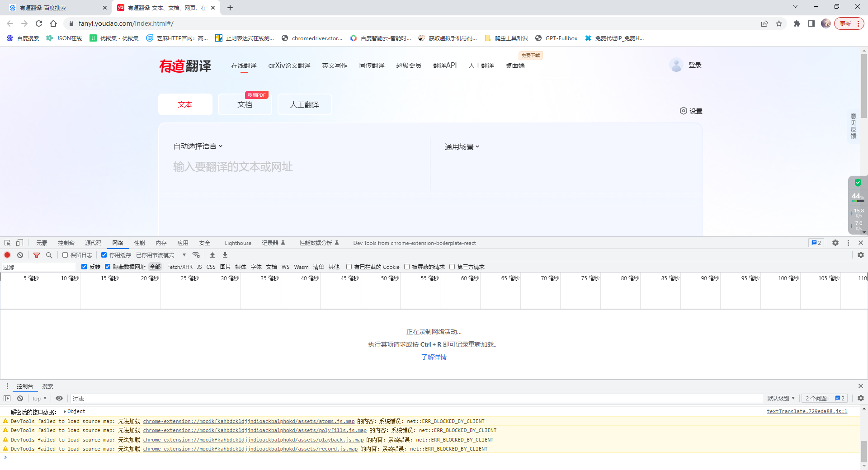Open the console drawer three-dot menu
Viewport: 868px width, 470px height.
pyautogui.click(x=7, y=386)
